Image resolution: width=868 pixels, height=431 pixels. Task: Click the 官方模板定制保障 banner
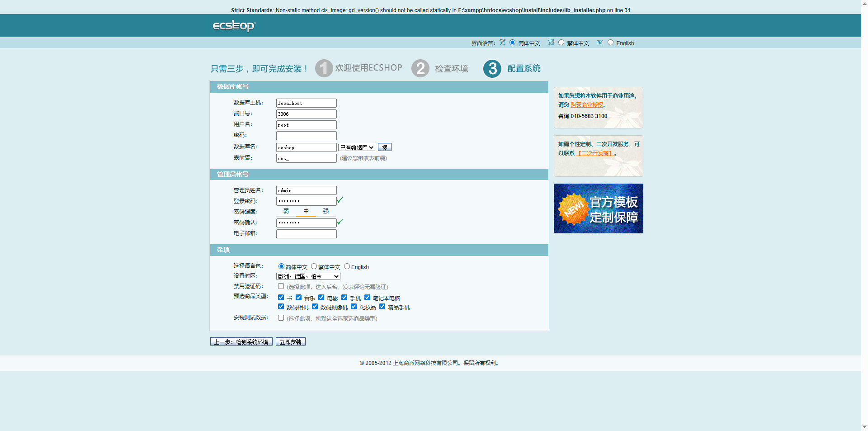click(598, 208)
